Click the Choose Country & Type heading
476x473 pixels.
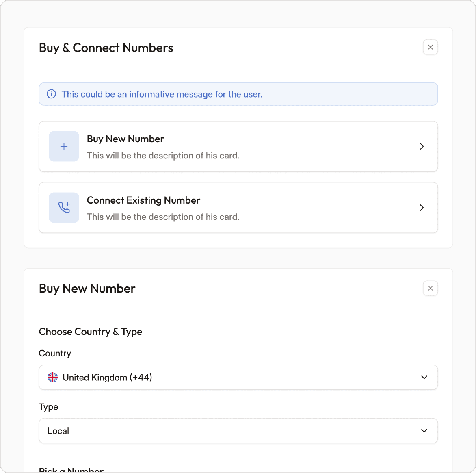coord(91,332)
